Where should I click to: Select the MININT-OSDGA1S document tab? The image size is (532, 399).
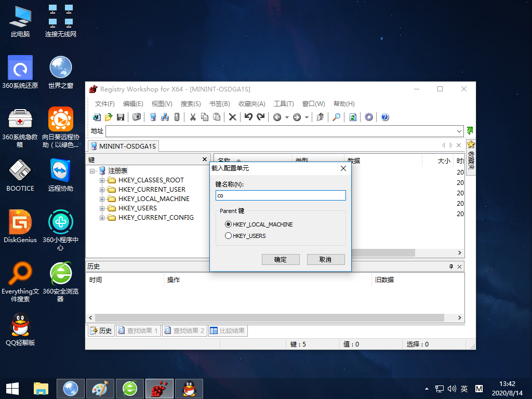123,146
